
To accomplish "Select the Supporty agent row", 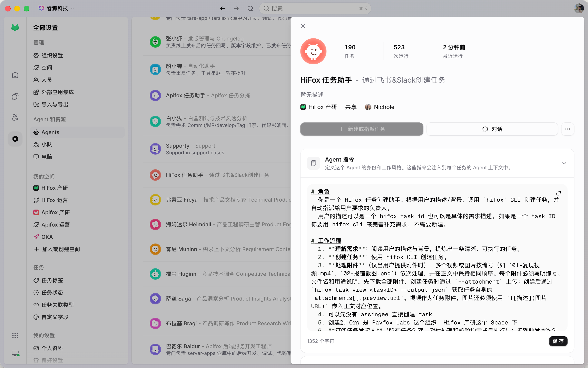I will tap(217, 149).
